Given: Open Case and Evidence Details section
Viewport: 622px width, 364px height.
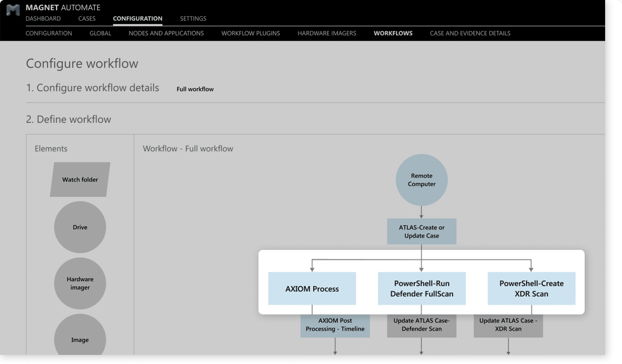Looking at the screenshot, I should [470, 33].
